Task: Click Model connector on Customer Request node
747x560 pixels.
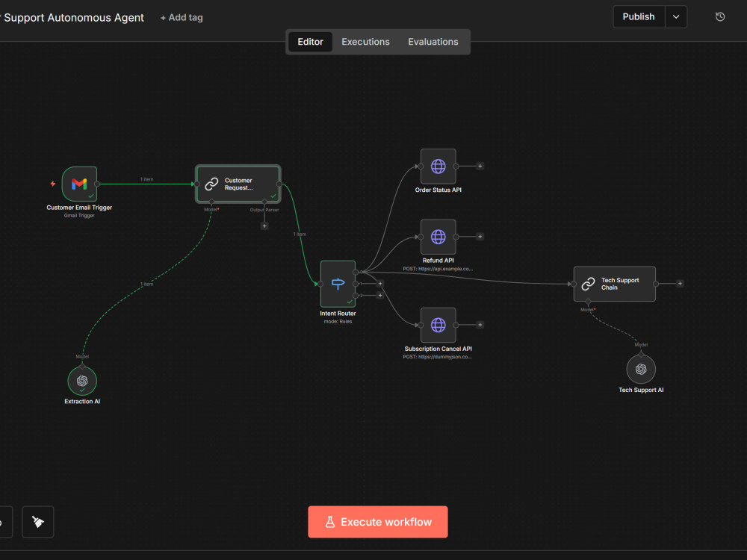Action: 211,202
